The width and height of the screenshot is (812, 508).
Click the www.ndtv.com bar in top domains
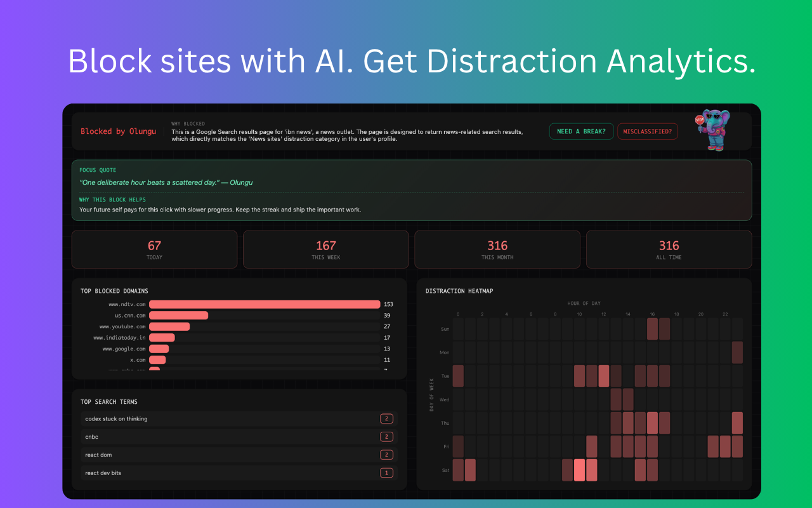click(264, 305)
